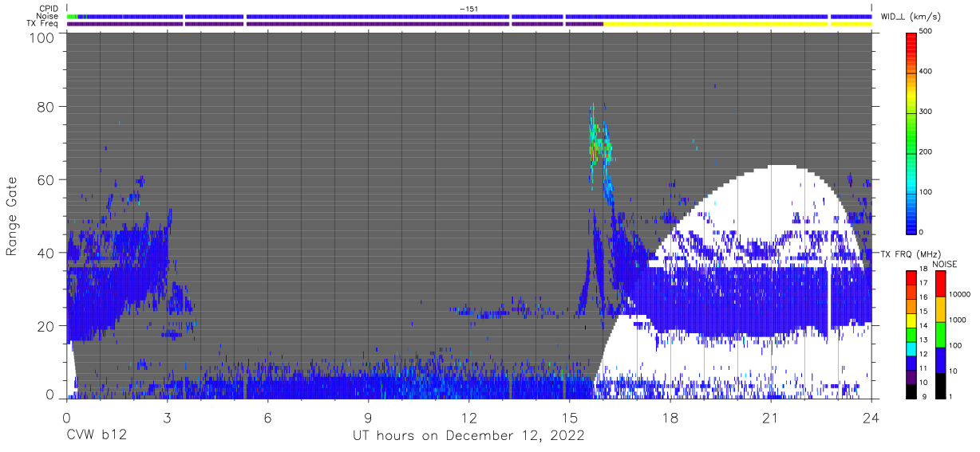Image resolution: width=980 pixels, height=452 pixels.
Task: Click the 3 hour tick on the time axis
Action: click(168, 418)
